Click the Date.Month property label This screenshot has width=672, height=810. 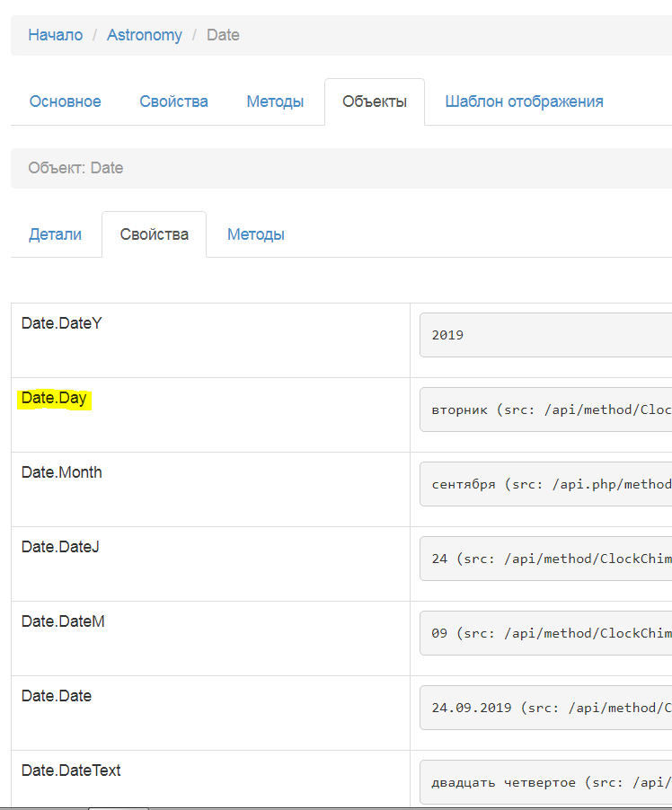click(x=61, y=472)
